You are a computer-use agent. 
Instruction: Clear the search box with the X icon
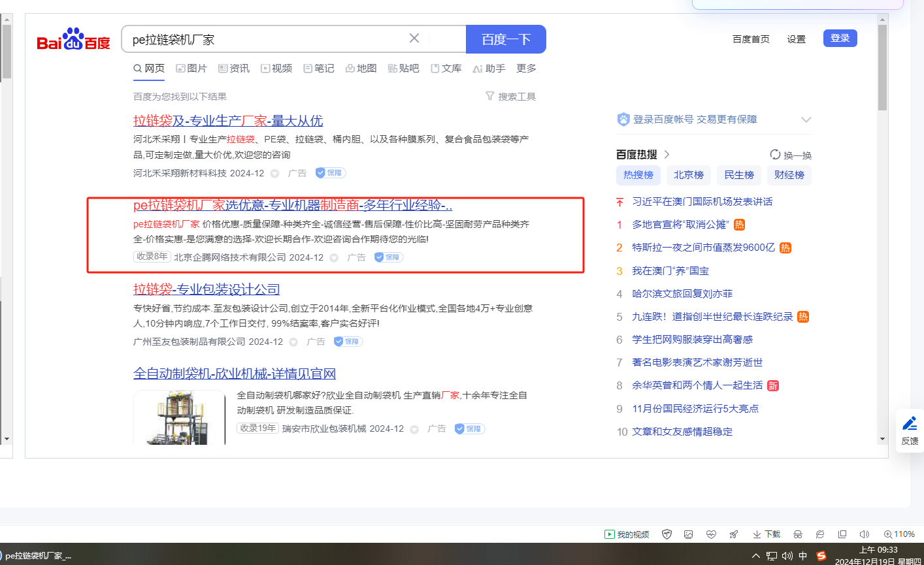(414, 39)
